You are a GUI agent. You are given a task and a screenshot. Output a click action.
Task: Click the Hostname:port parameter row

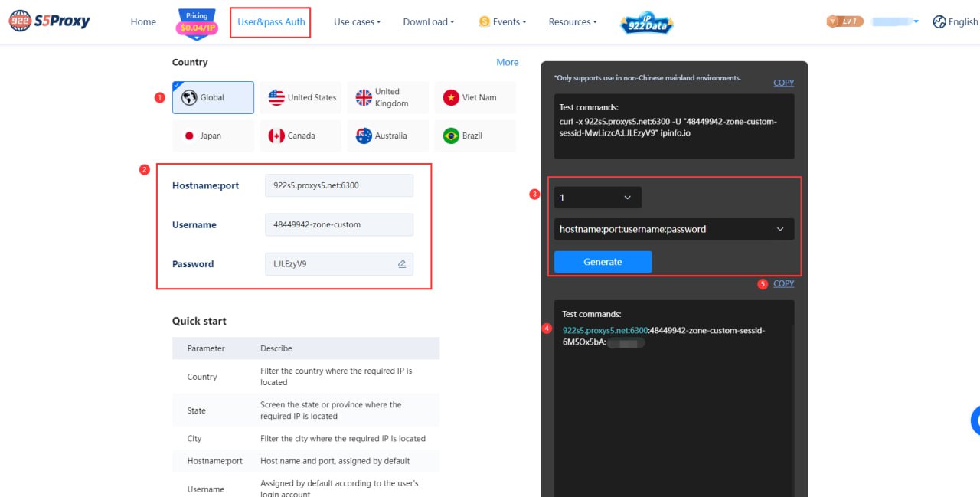pos(306,461)
